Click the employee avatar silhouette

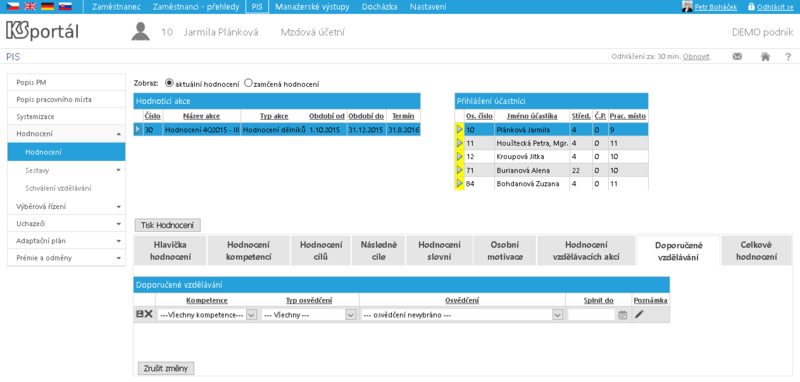click(140, 32)
